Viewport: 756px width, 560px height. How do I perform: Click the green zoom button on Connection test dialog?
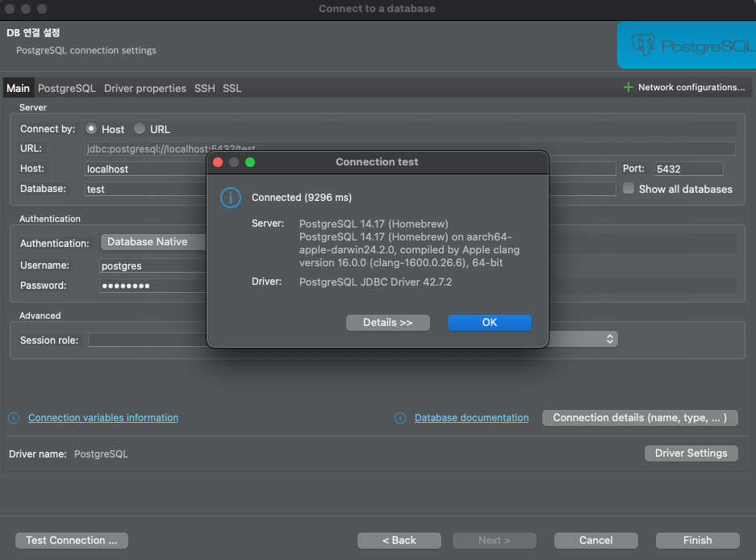click(250, 162)
